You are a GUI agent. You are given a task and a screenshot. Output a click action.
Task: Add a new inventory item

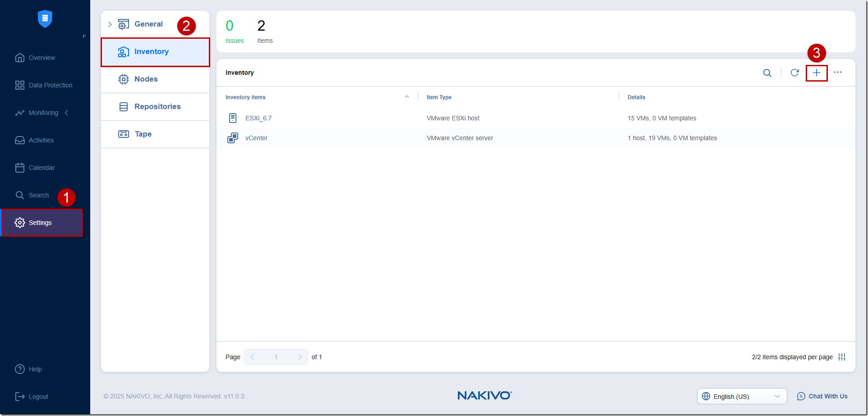[x=817, y=73]
